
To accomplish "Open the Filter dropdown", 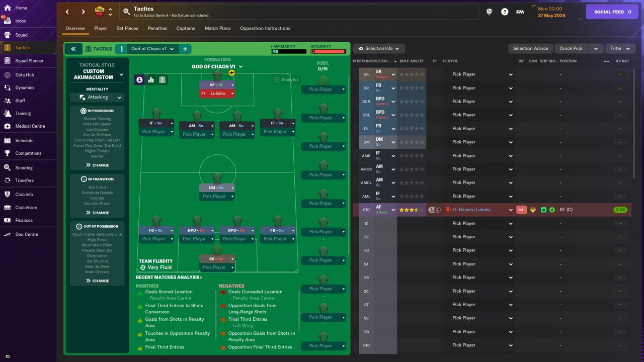I will (x=620, y=48).
